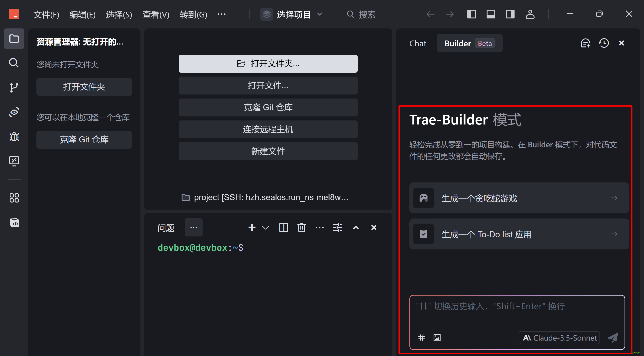This screenshot has width=644, height=356.
Task: Switch to the Builder Beta tab
Action: 470,43
